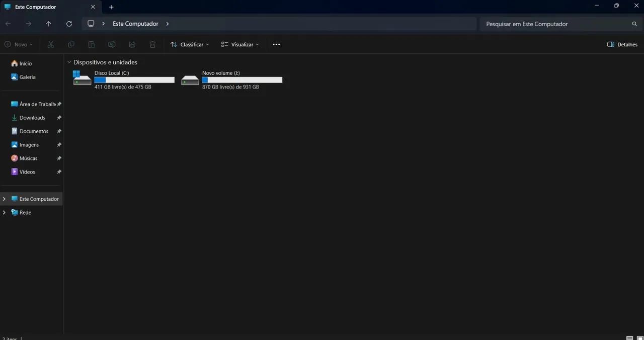Toggle the Detalhes pane
The image size is (644, 340).
[x=622, y=44]
